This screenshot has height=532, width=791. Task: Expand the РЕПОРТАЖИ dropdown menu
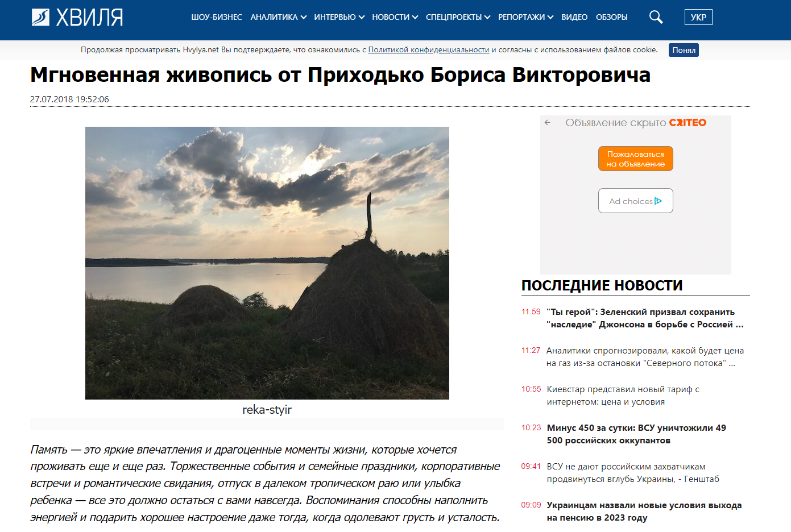[525, 17]
